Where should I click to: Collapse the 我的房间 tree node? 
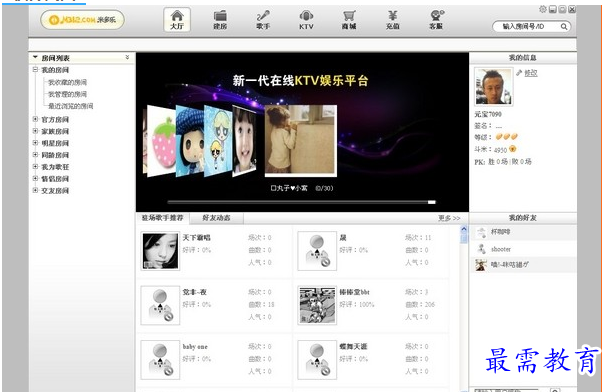coord(35,70)
